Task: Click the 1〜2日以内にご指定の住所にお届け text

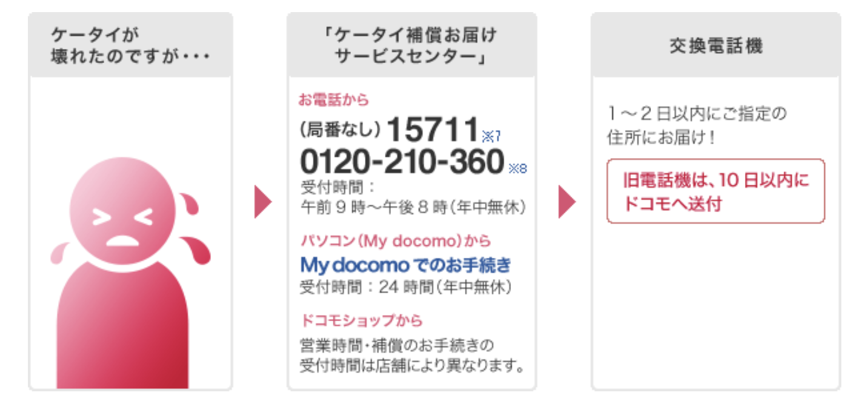Action: pyautogui.click(x=696, y=125)
